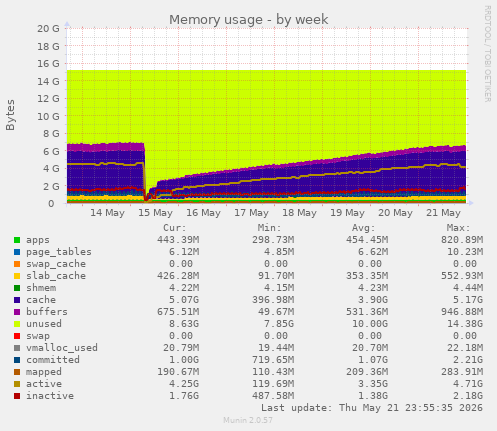The width and height of the screenshot is (497, 431).
Task: Click the cache dark blue legend swatch
Action: (x=17, y=300)
